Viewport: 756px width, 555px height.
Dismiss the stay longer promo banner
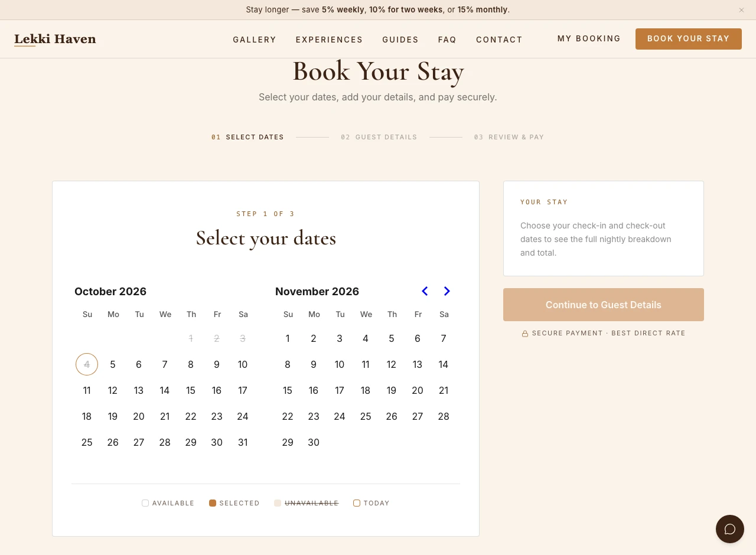[x=741, y=10]
